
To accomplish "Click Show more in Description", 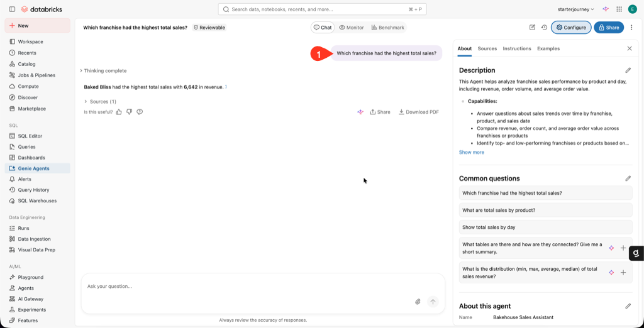I will (472, 152).
